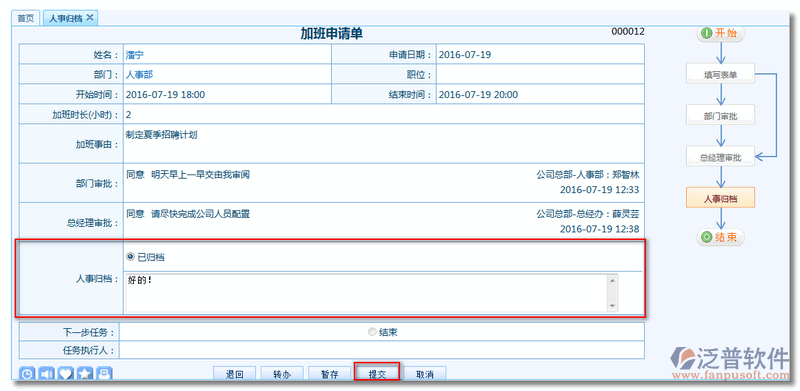
Task: Click the printer icon
Action: click(104, 374)
